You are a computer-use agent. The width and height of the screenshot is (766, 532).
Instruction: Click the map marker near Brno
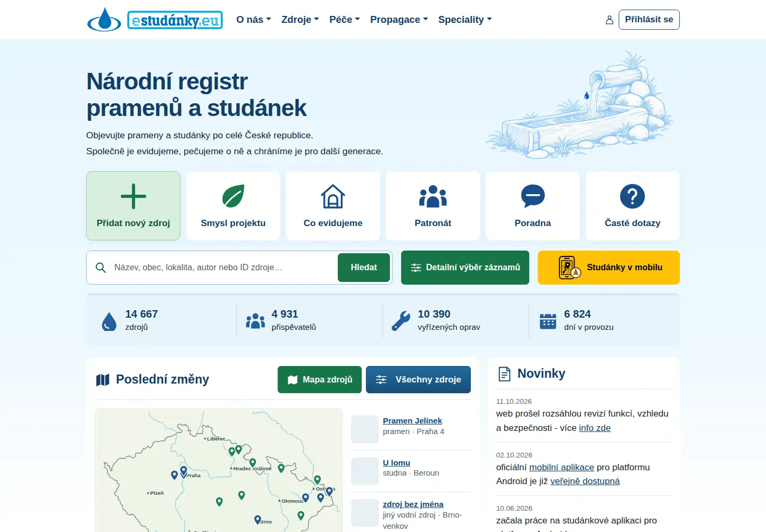pos(257,519)
